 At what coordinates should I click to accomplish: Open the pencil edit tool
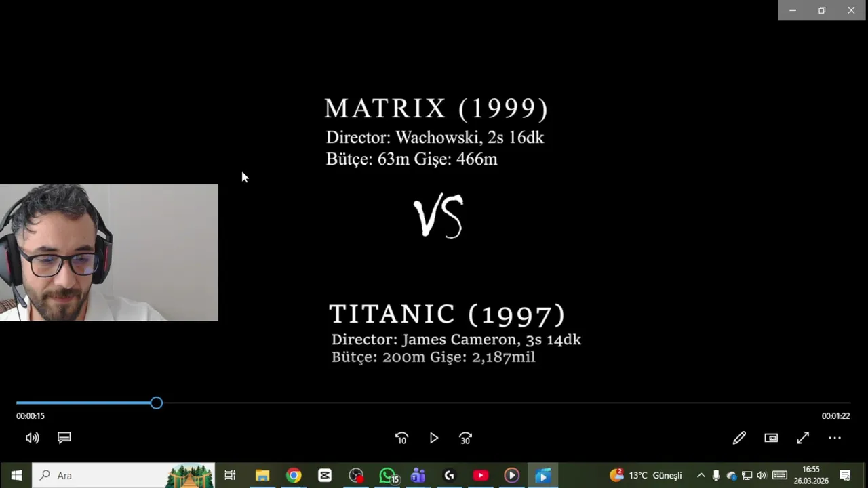point(739,438)
